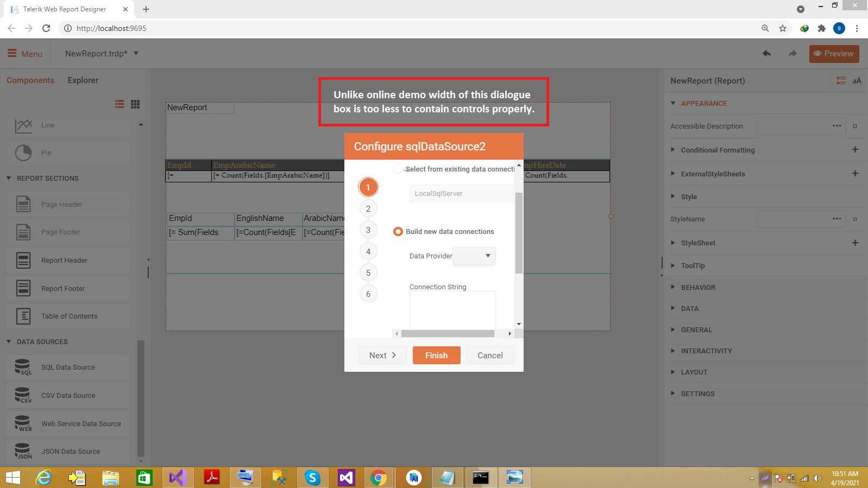Open ellipsis editor for StyleName
Screen dimensions: 868x488
click(837, 219)
